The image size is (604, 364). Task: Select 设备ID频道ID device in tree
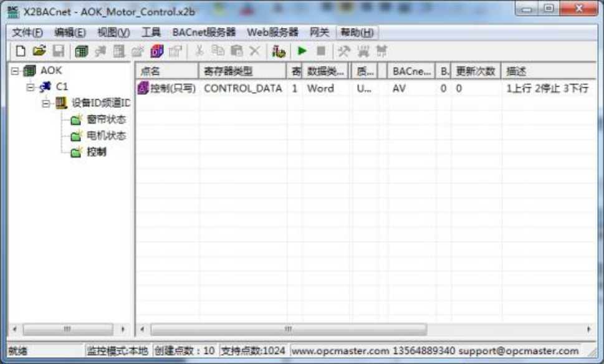(101, 103)
